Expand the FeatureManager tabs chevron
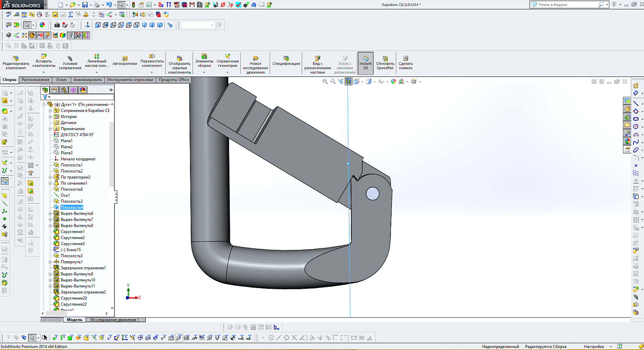Image resolution: width=644 pixels, height=350 pixels. point(111,90)
